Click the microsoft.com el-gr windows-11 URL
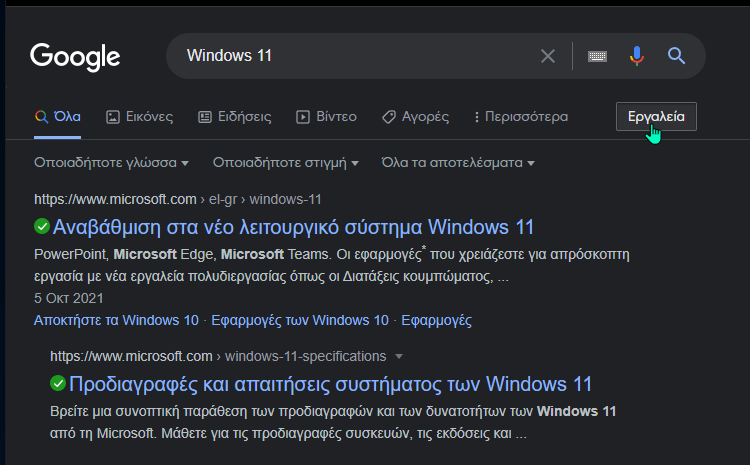This screenshot has height=465, width=750. point(177,199)
